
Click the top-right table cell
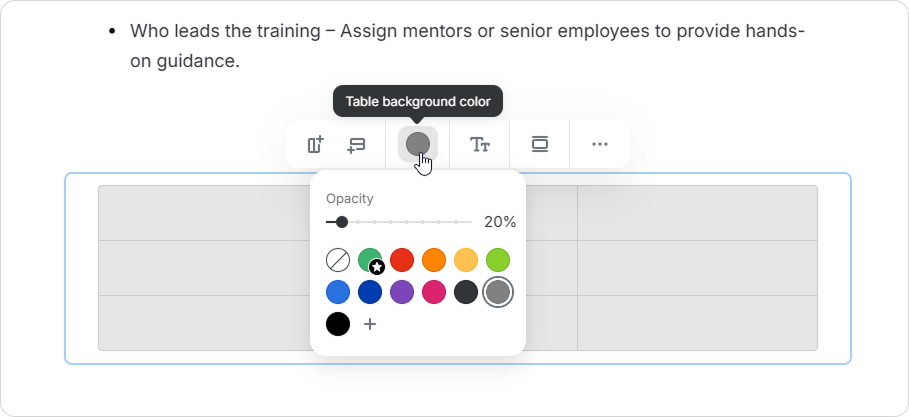[x=697, y=213]
